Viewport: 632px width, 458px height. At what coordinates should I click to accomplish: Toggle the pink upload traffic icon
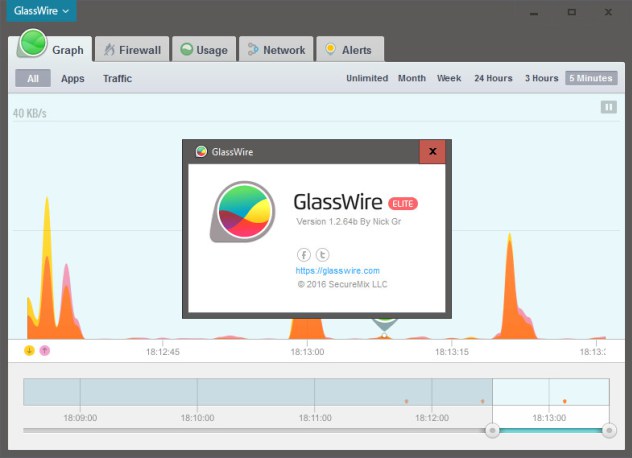coord(45,350)
